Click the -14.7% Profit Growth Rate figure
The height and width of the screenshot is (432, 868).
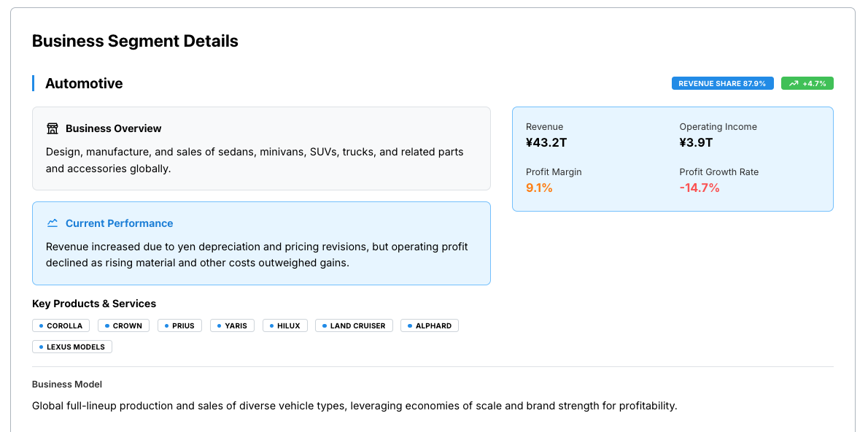coord(700,188)
